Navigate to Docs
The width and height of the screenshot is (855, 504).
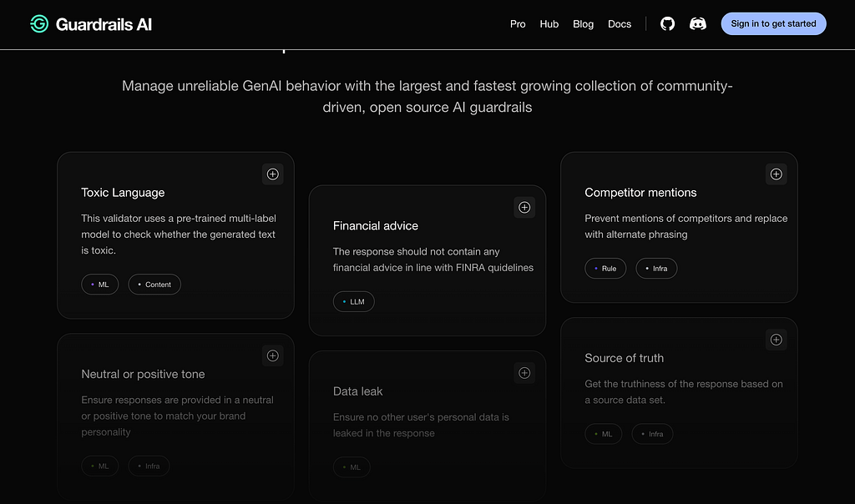pos(620,24)
